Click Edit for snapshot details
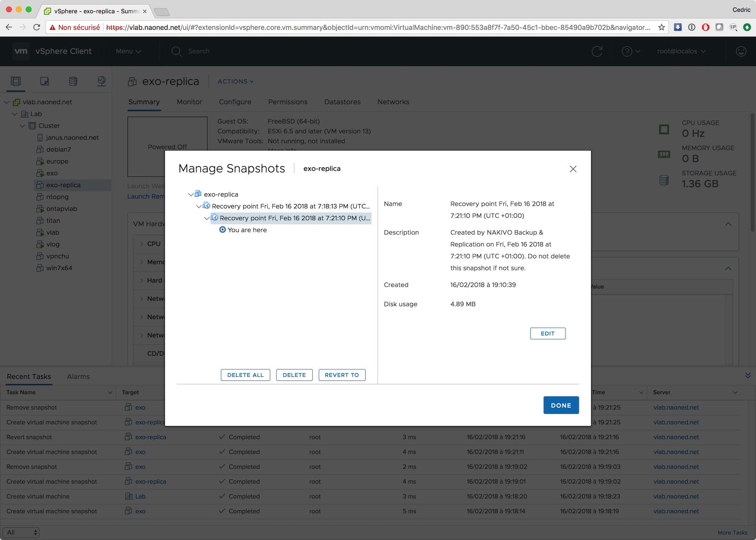 point(547,334)
